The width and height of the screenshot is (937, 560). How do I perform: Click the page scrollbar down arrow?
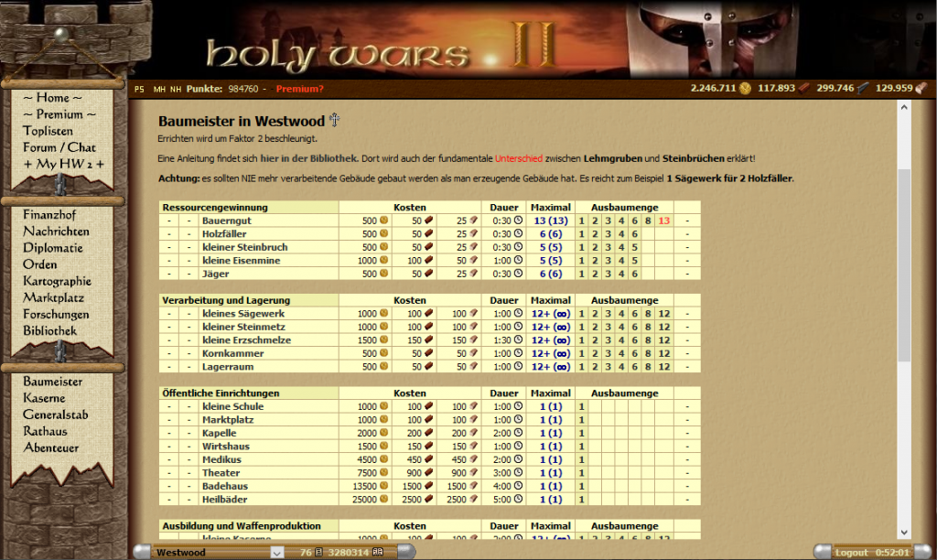click(904, 532)
